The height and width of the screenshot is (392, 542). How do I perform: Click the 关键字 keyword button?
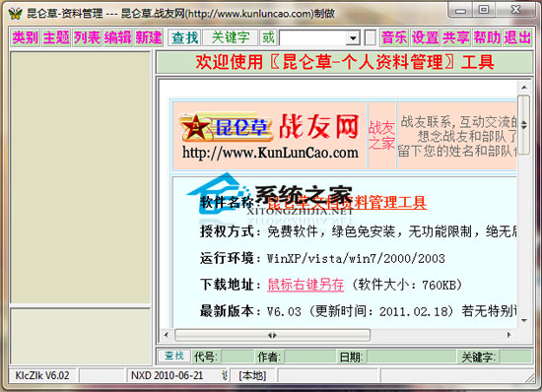pyautogui.click(x=231, y=37)
